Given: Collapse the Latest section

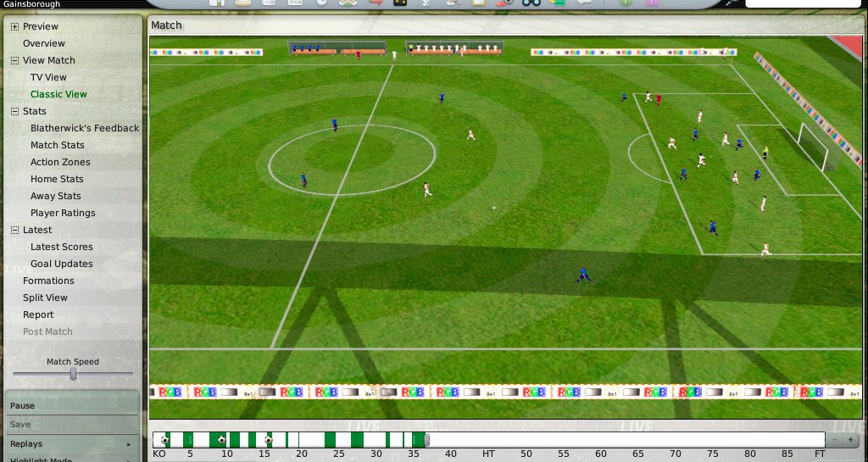Looking at the screenshot, I should [14, 231].
